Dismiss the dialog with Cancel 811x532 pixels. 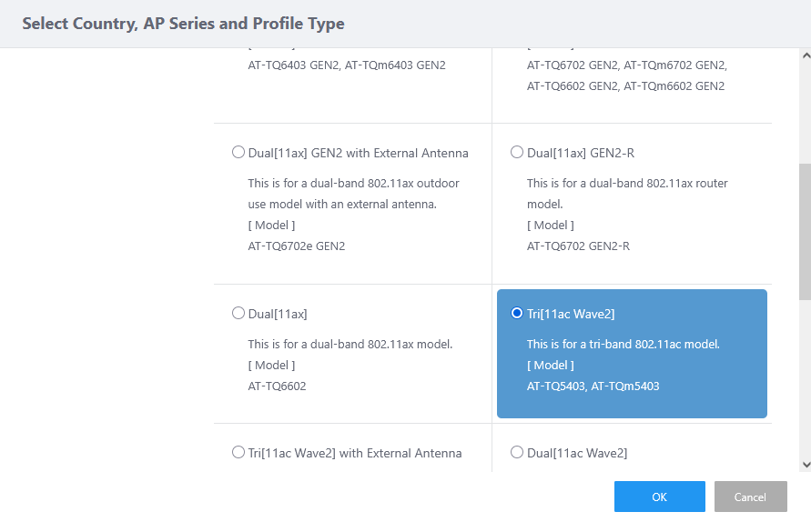[x=750, y=497]
